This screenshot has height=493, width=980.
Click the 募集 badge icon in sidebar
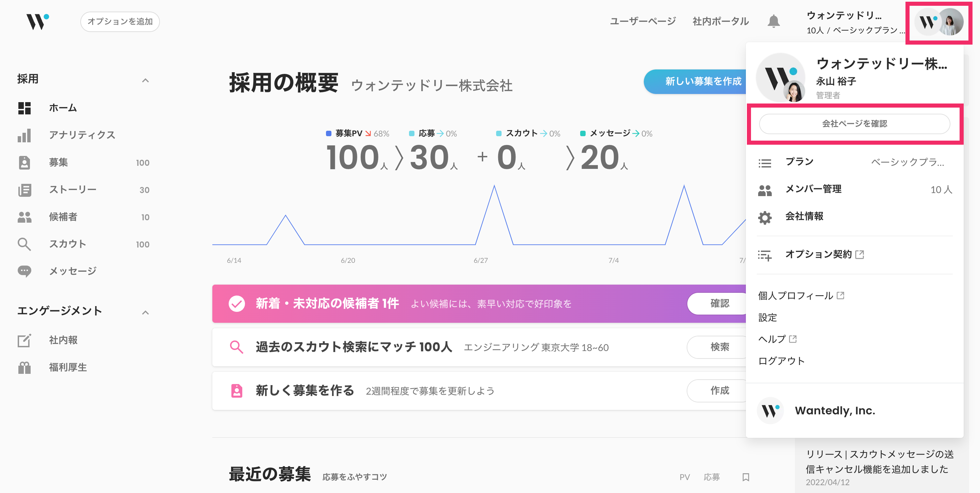tap(24, 162)
